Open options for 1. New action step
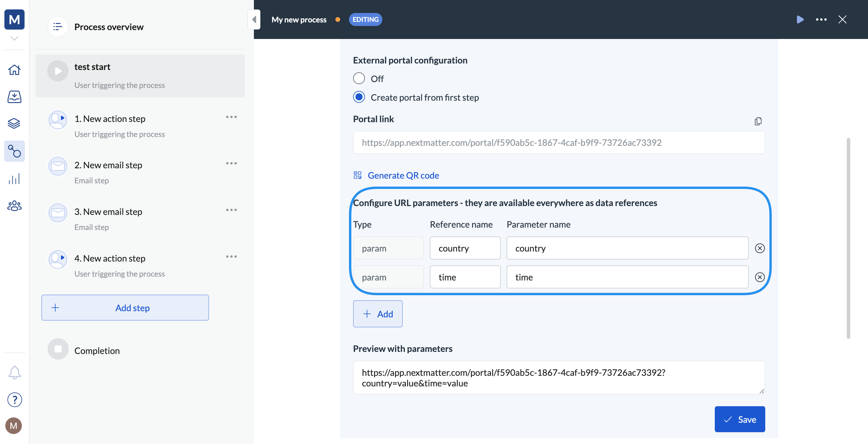The image size is (868, 444). coord(231,117)
